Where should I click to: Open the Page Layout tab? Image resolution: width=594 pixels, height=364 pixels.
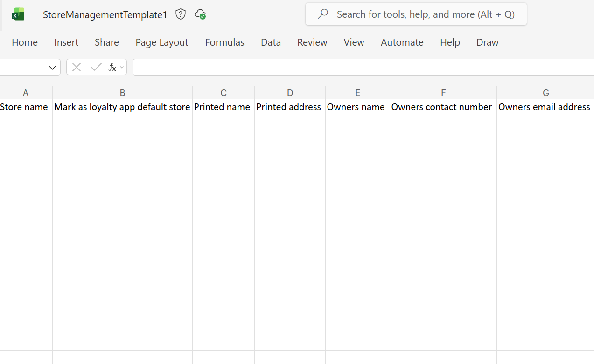[161, 42]
